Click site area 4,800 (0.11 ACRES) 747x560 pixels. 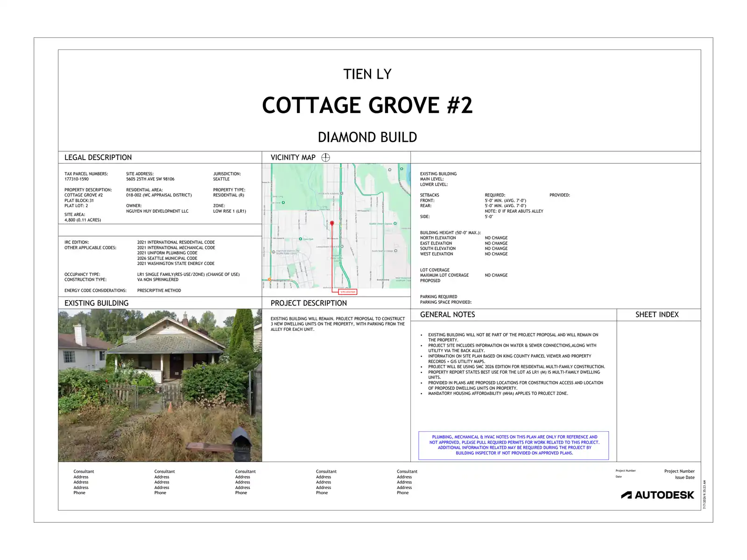(83, 220)
